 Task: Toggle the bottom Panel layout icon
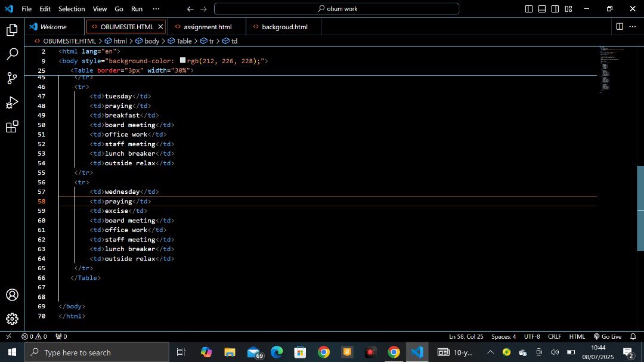click(x=541, y=8)
